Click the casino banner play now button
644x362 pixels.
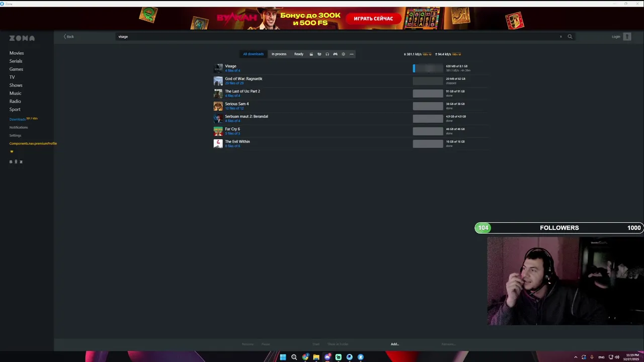[x=373, y=19]
